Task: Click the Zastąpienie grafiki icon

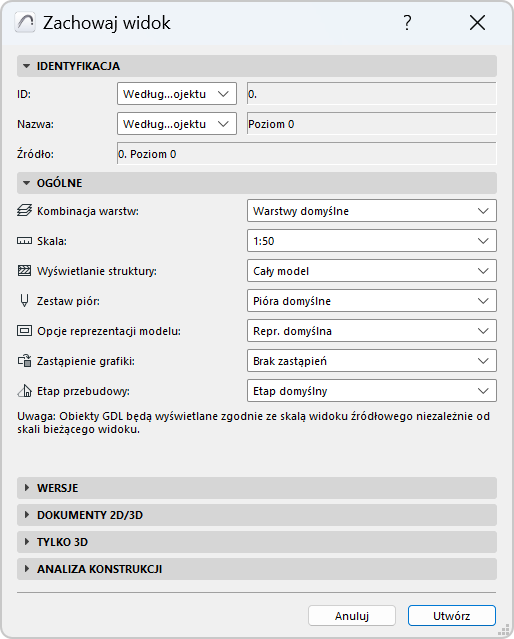Action: (24, 361)
